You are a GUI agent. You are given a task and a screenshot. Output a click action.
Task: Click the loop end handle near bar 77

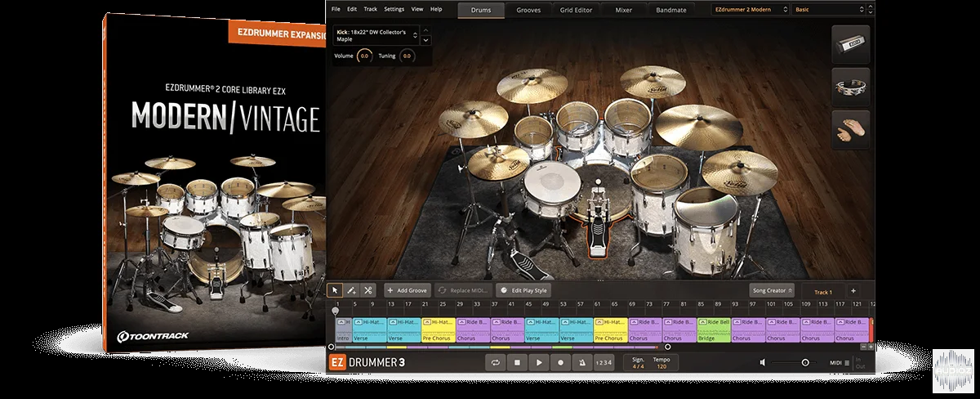(668, 347)
